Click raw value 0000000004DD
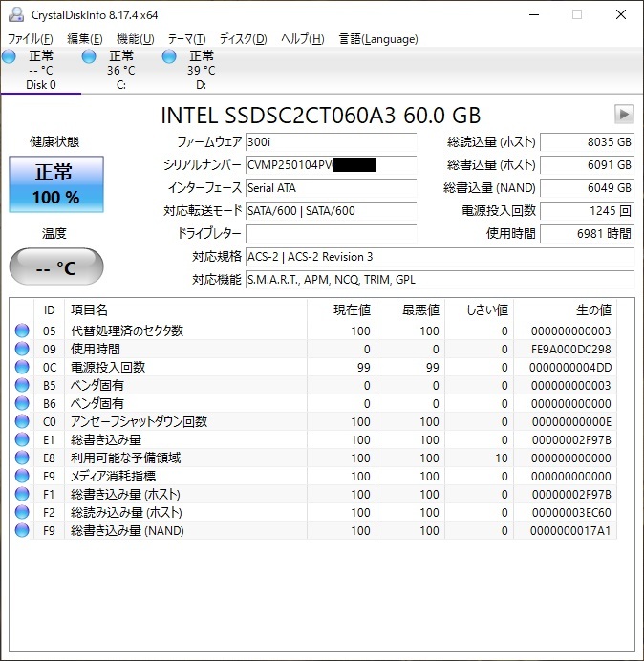The height and width of the screenshot is (661, 644). [x=570, y=367]
